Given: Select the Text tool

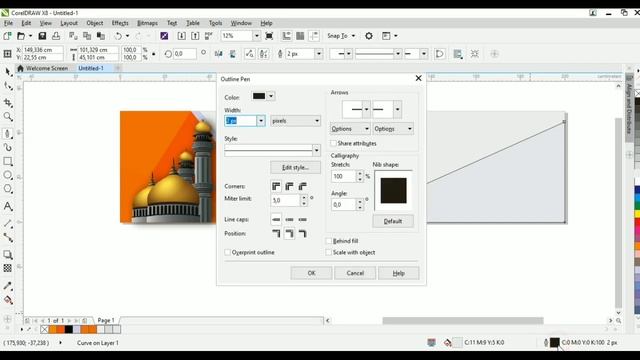Looking at the screenshot, I should (x=8, y=207).
